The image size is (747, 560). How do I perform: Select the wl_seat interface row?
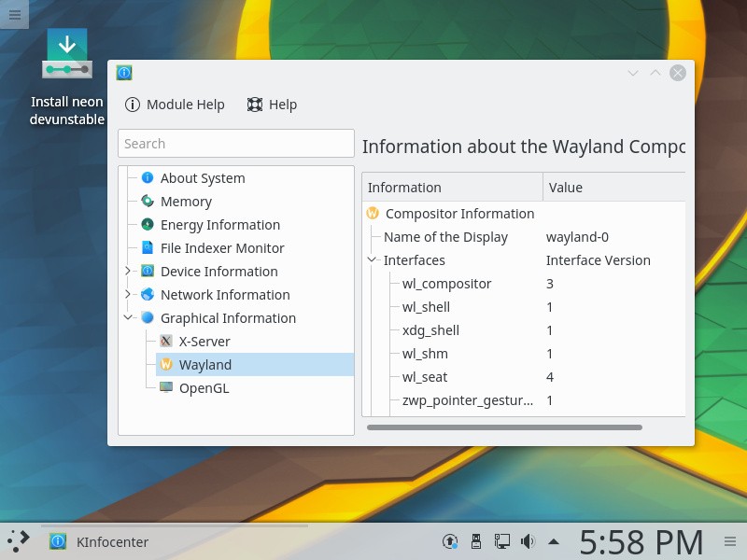pyautogui.click(x=425, y=377)
